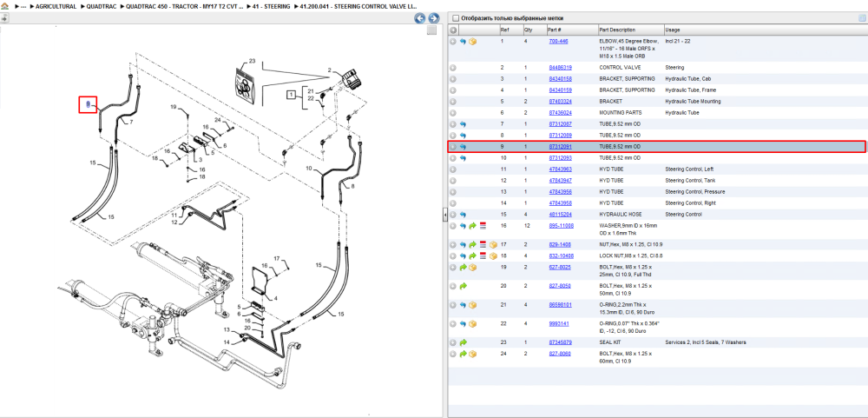Open 'QUADTRAC 450 - TRACTOR - MY17' breadcrumb
The image size is (868, 418).
pos(184,7)
